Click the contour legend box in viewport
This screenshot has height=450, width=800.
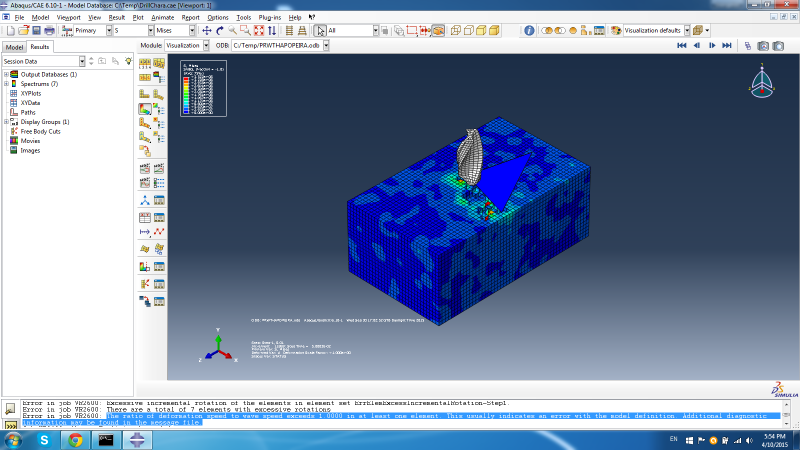tap(204, 88)
